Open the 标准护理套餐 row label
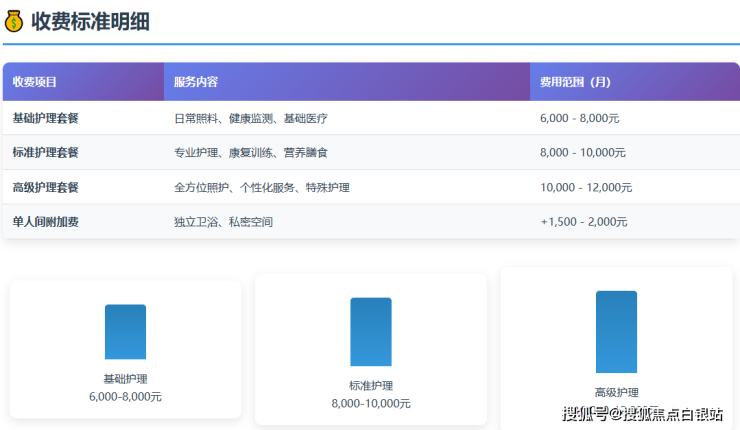This screenshot has width=740, height=430. coord(45,153)
